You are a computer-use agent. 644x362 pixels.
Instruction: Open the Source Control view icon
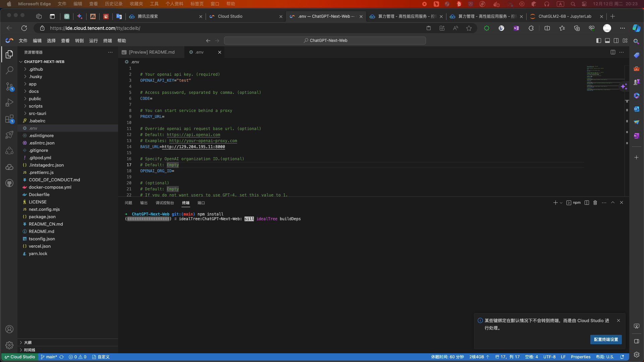pyautogui.click(x=9, y=86)
